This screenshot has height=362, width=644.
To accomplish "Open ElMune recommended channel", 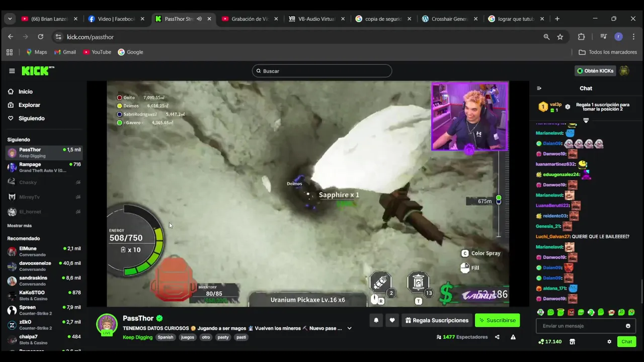I will pos(44,251).
